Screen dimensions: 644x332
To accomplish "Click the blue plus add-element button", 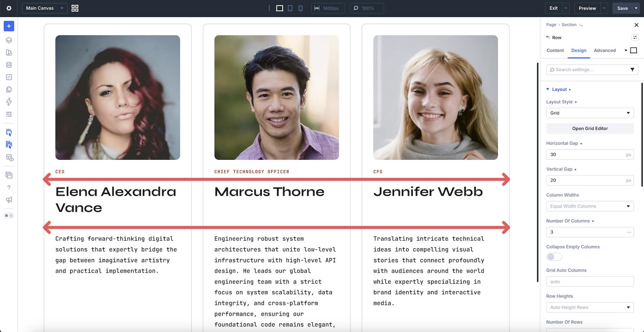I will coord(9,26).
